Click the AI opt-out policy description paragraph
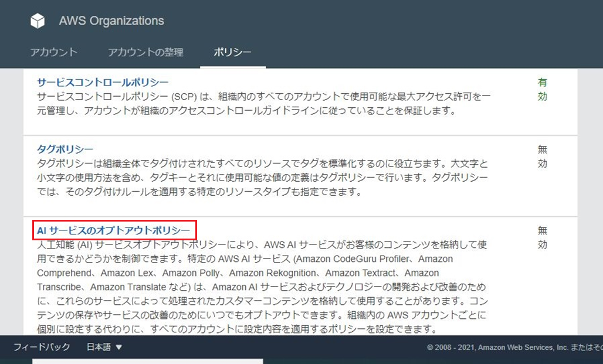Image resolution: width=603 pixels, height=364 pixels. point(263,287)
